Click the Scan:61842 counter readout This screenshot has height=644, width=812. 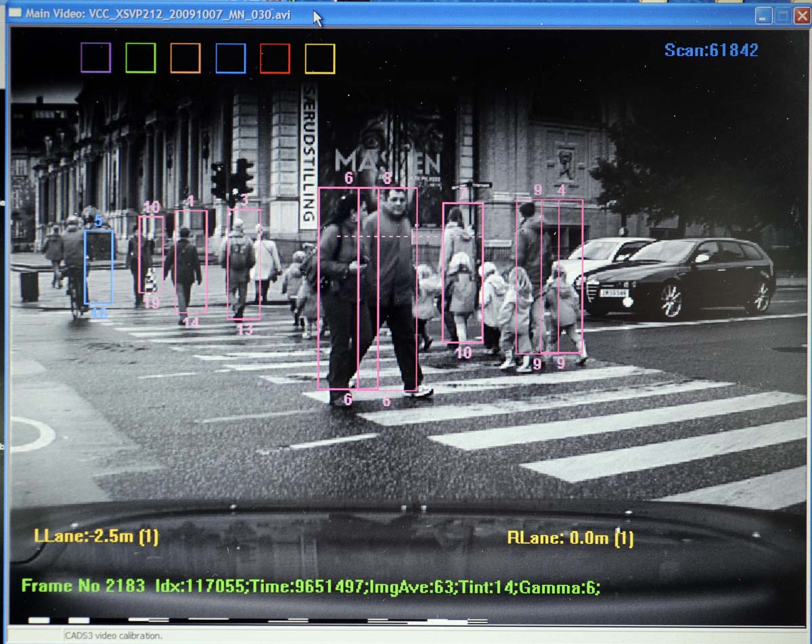tap(710, 50)
